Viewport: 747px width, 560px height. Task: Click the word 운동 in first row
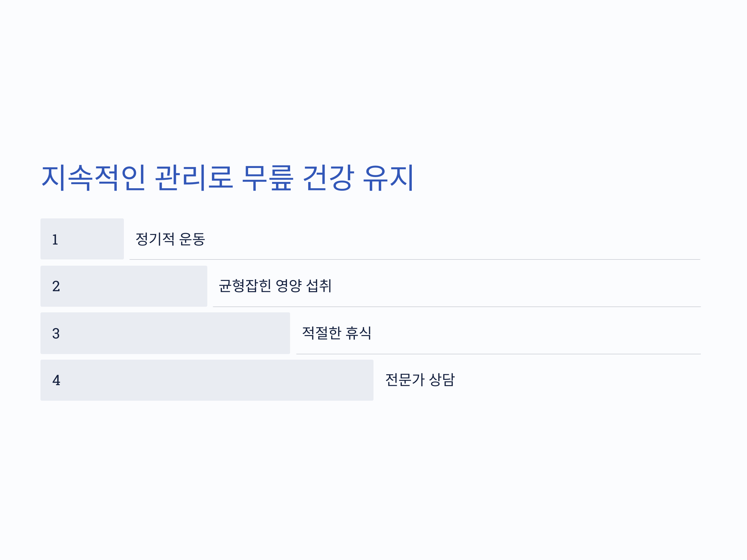click(x=192, y=239)
